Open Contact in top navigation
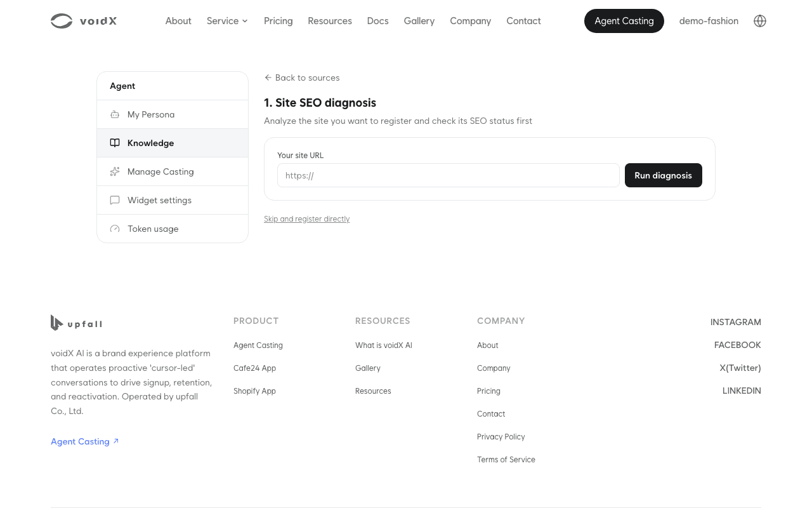812x508 pixels. coord(524,21)
